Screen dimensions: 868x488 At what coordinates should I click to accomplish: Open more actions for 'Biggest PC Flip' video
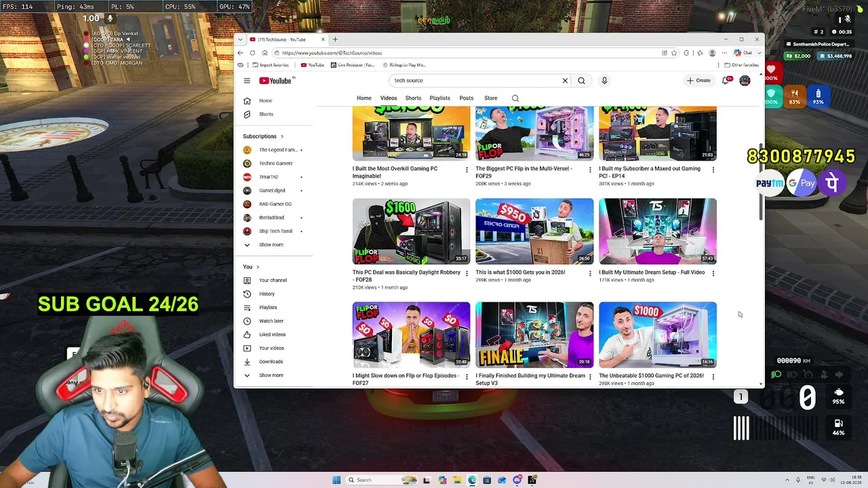[x=589, y=169]
